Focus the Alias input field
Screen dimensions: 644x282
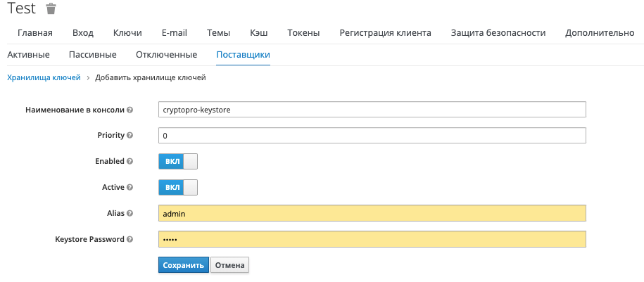click(x=372, y=213)
